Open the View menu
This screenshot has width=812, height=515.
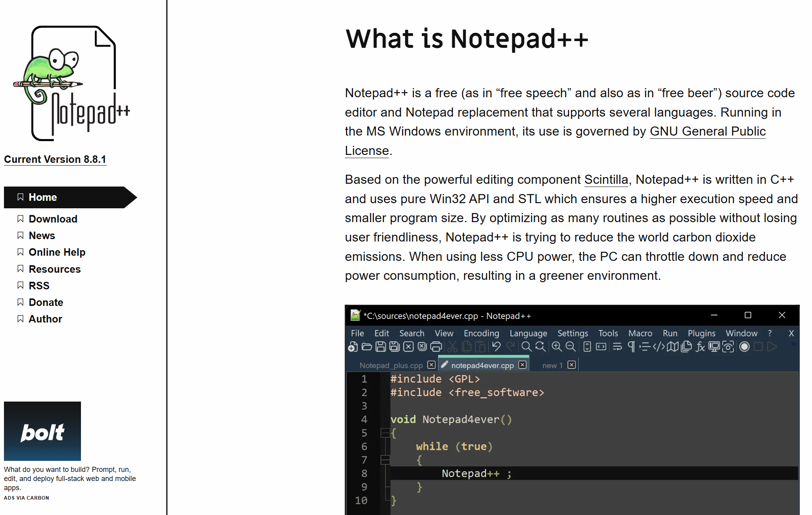(x=444, y=333)
